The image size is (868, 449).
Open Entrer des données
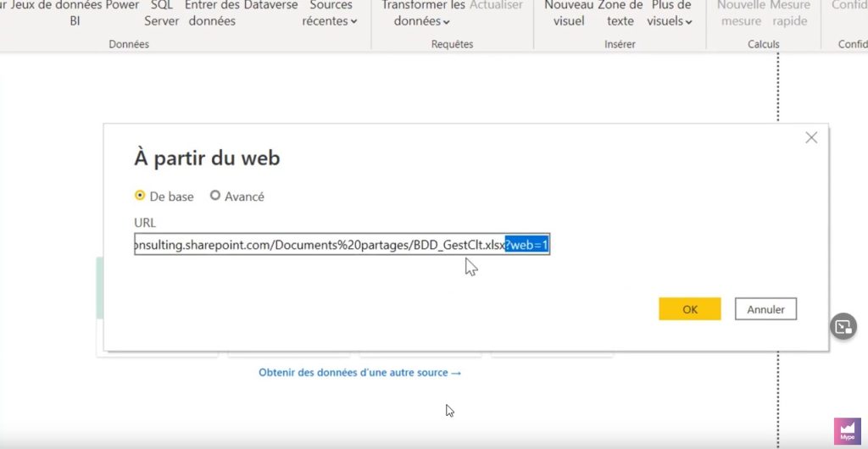point(212,14)
